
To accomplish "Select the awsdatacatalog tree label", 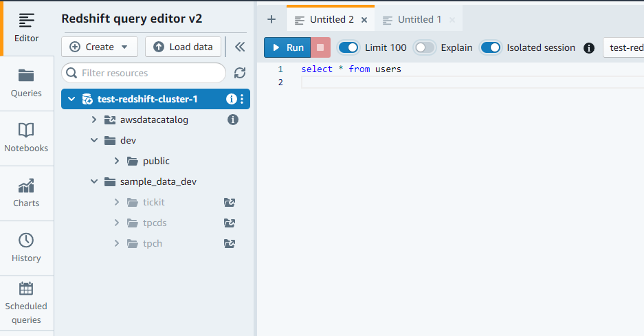I will pyautogui.click(x=154, y=120).
